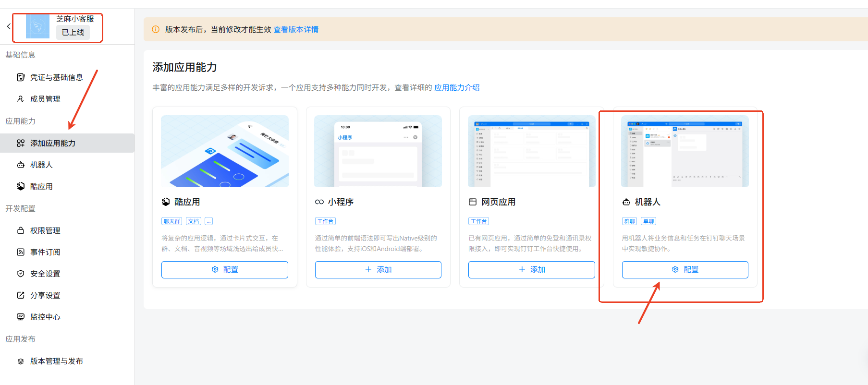Click the 单聊 tag on 机器人 card

pos(648,221)
